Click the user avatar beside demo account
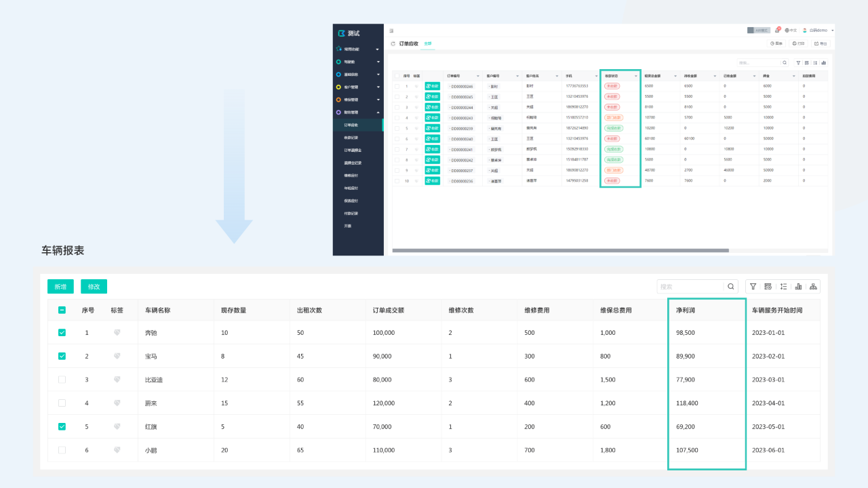868x488 pixels. point(805,30)
